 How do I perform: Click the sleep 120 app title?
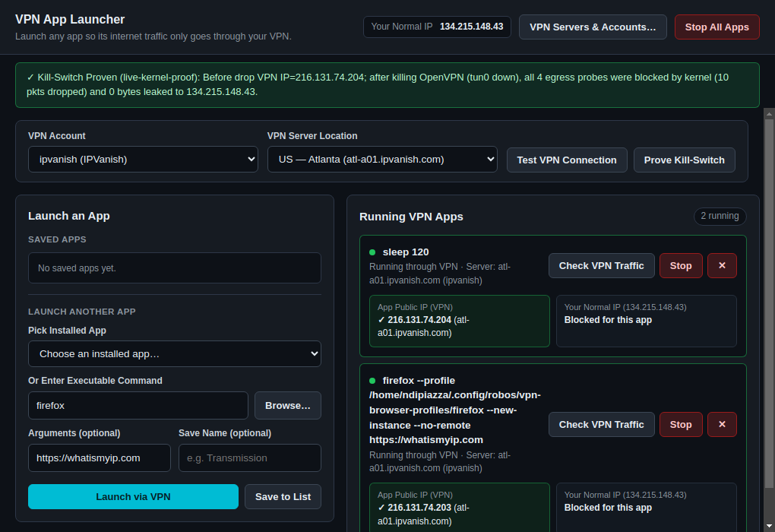405,252
